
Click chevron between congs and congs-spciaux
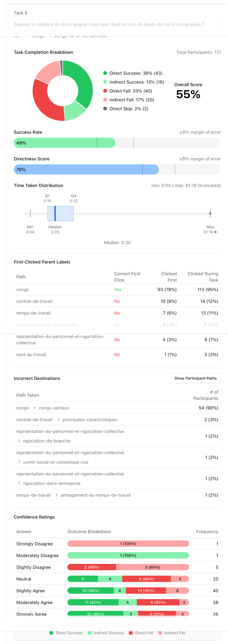pos(34,408)
